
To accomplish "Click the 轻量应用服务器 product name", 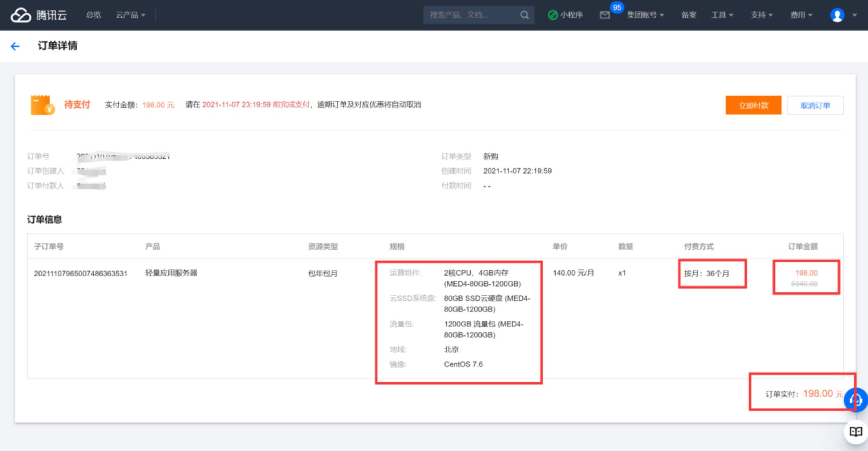I will pyautogui.click(x=171, y=273).
